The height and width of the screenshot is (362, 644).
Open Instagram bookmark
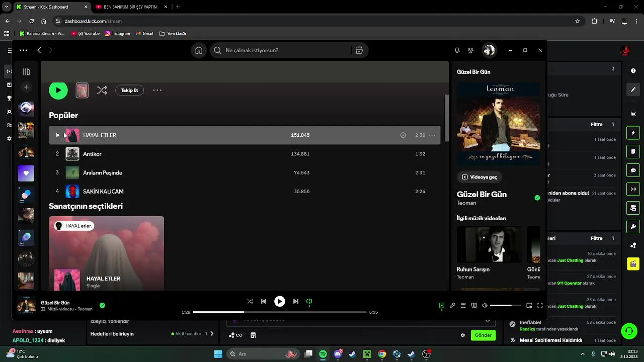(118, 34)
